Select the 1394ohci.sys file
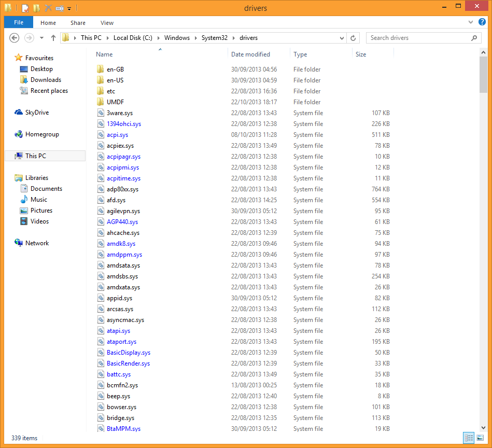This screenshot has width=492, height=448. pos(124,124)
